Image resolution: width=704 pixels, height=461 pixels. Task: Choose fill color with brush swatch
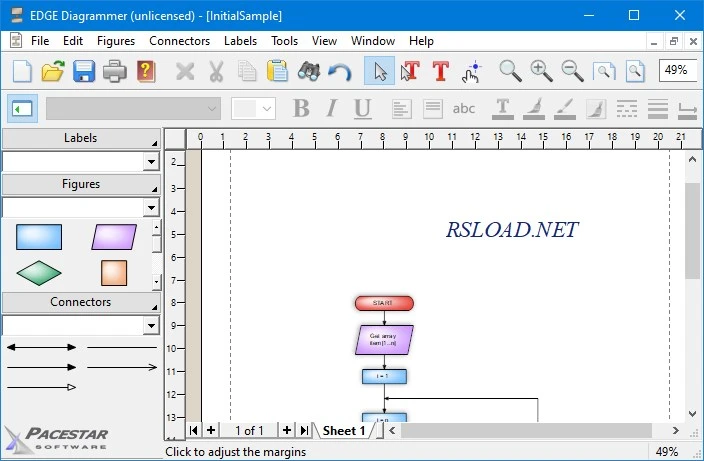tap(534, 109)
